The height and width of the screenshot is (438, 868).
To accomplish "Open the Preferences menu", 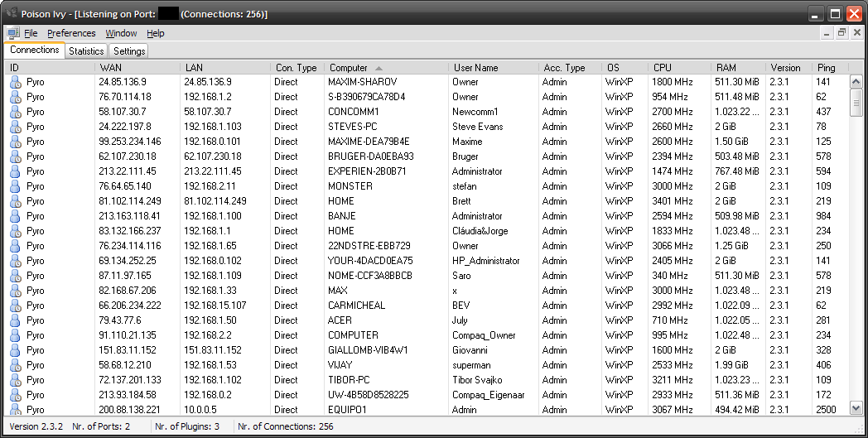I will coord(71,33).
